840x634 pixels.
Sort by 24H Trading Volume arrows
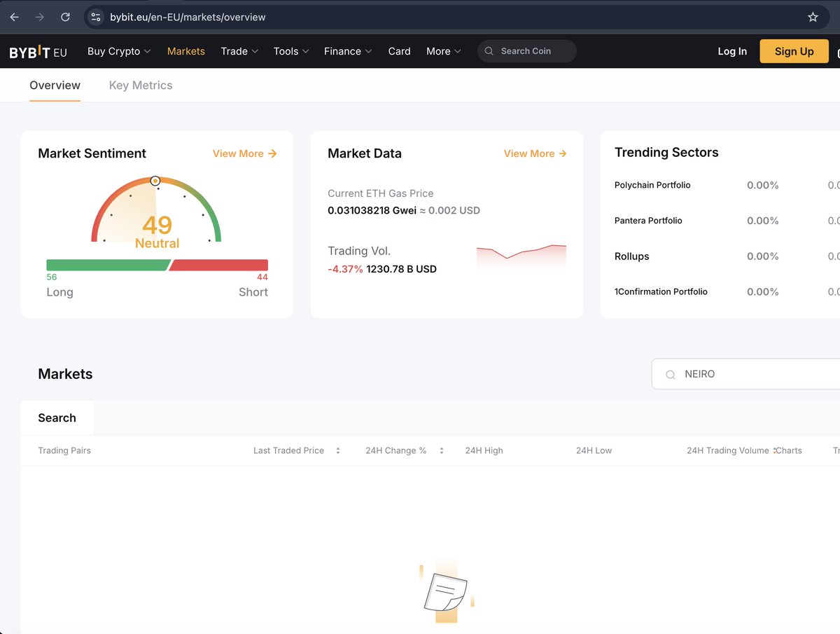pos(775,450)
